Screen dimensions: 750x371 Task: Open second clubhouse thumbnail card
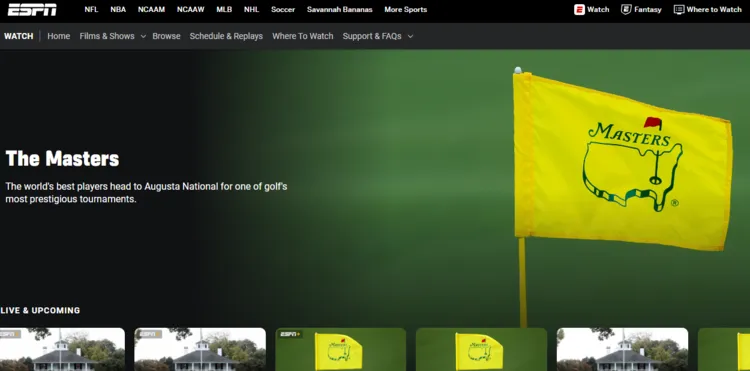tap(200, 349)
